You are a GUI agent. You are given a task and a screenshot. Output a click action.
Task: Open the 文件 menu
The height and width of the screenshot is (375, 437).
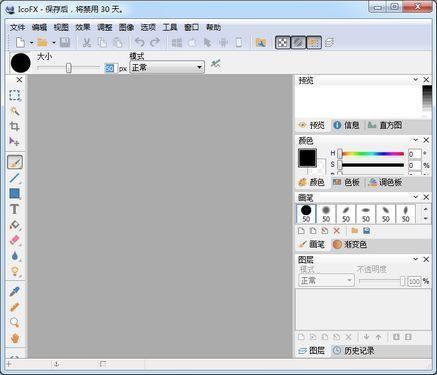pos(17,27)
